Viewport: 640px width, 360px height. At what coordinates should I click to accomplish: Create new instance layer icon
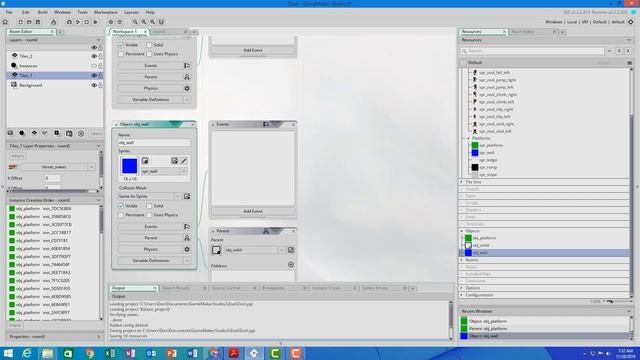tap(22, 133)
